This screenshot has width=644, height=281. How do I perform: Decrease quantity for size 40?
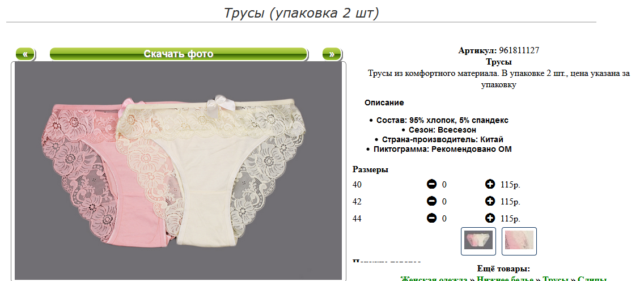431,185
